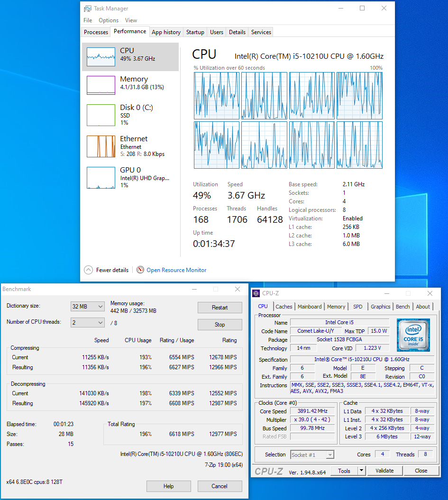
Task: Click the Compressing Current speed 11255 KB/s
Action: (x=95, y=357)
